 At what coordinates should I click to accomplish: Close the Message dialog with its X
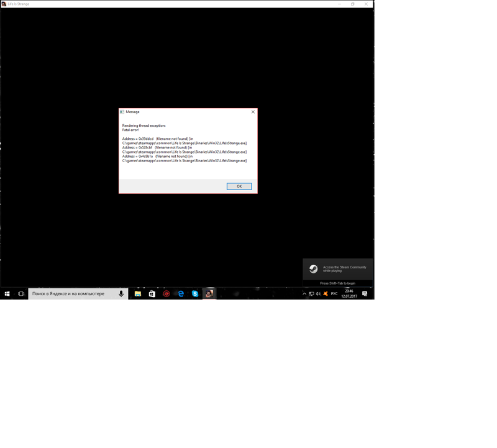[253, 112]
